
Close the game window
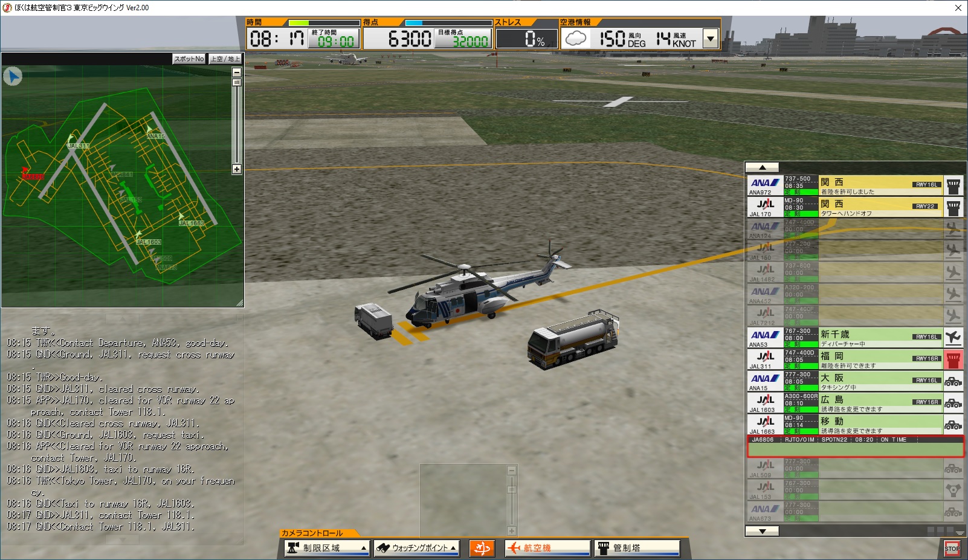(958, 8)
